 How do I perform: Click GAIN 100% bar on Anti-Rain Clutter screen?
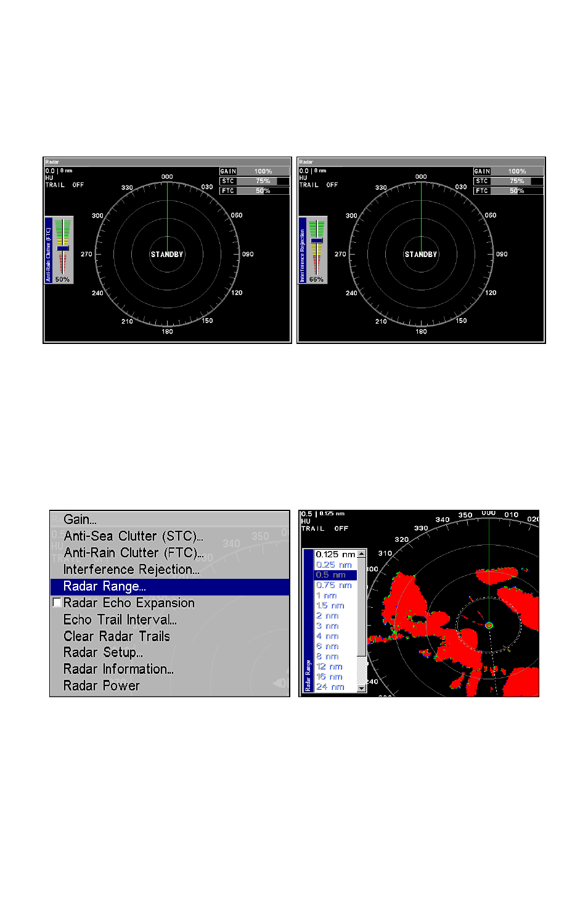pos(255,171)
